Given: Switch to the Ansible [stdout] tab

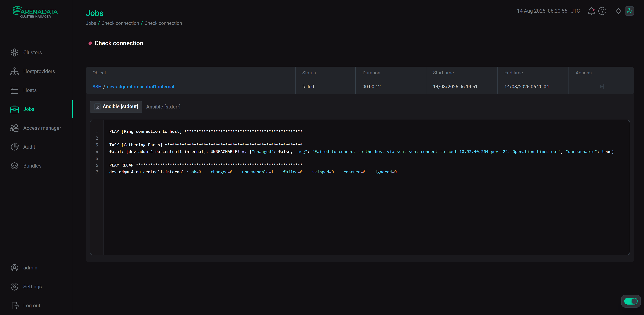Looking at the screenshot, I should click(116, 107).
